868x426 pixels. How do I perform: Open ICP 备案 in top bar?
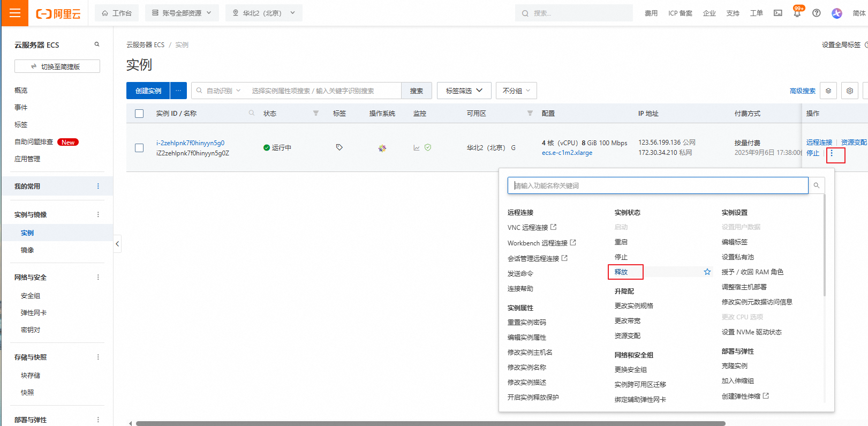click(x=680, y=13)
